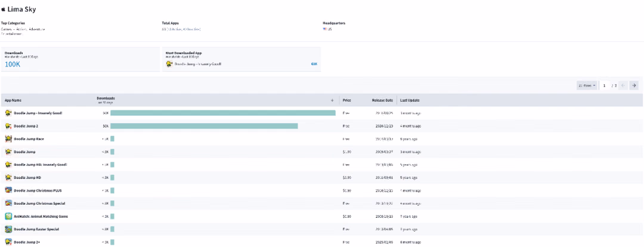Sort by Downloads using the arrow indicator
The width and height of the screenshot is (644, 247).
point(332,100)
